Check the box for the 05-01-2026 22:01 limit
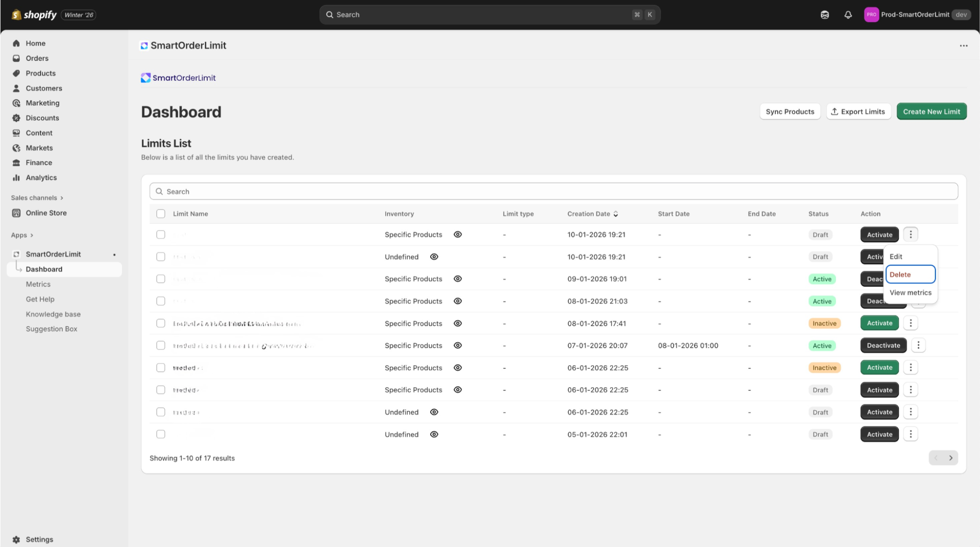Screen dimensions: 980x547 161,434
